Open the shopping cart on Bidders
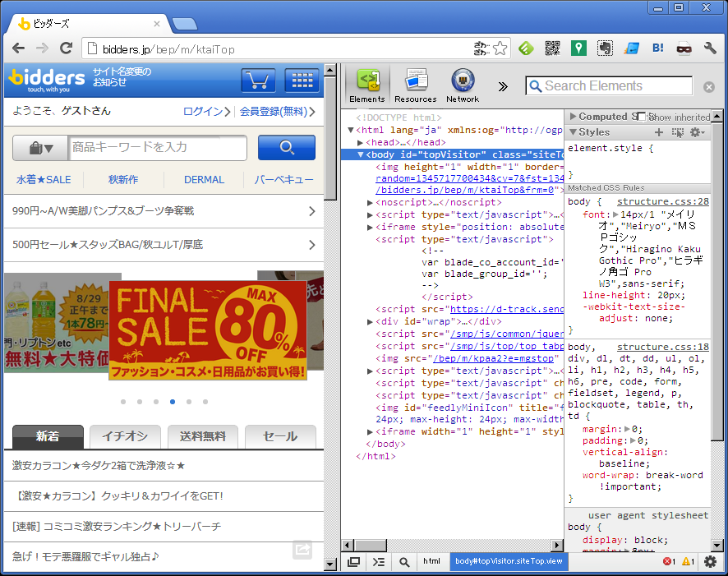The image size is (728, 576). pos(258,81)
